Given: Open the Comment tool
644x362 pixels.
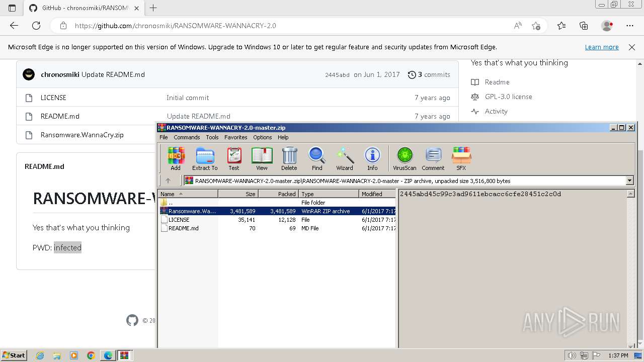Looking at the screenshot, I should click(x=433, y=159).
